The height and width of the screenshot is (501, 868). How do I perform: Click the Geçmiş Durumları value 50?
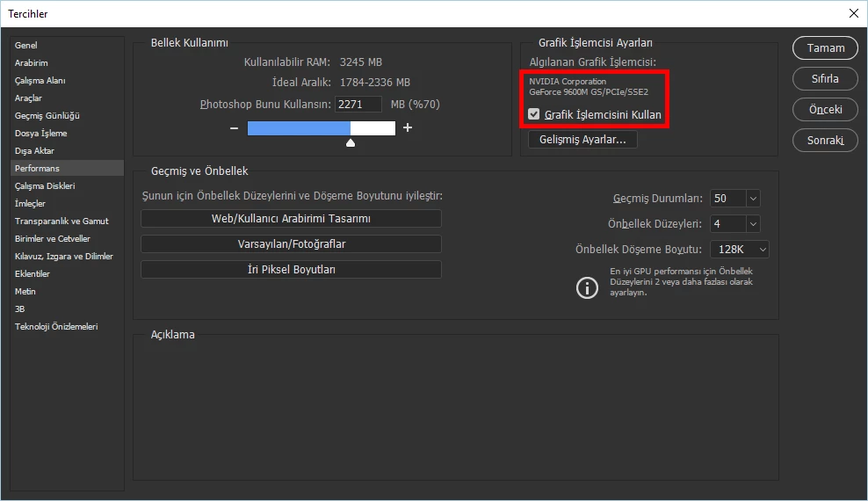click(x=728, y=198)
